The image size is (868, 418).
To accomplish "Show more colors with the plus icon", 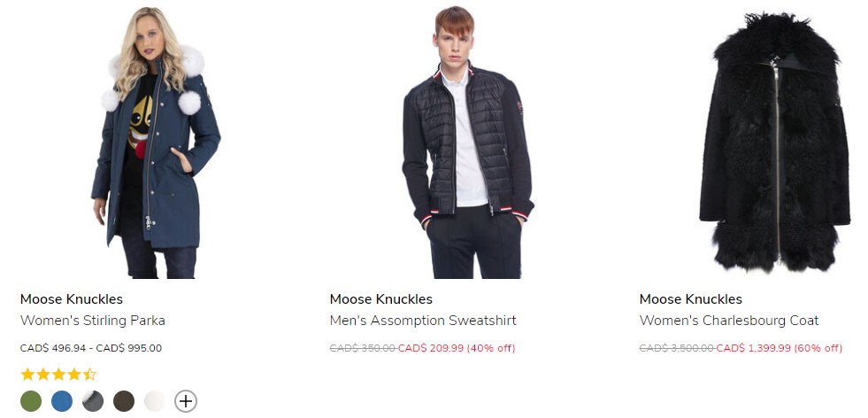I will click(x=186, y=401).
